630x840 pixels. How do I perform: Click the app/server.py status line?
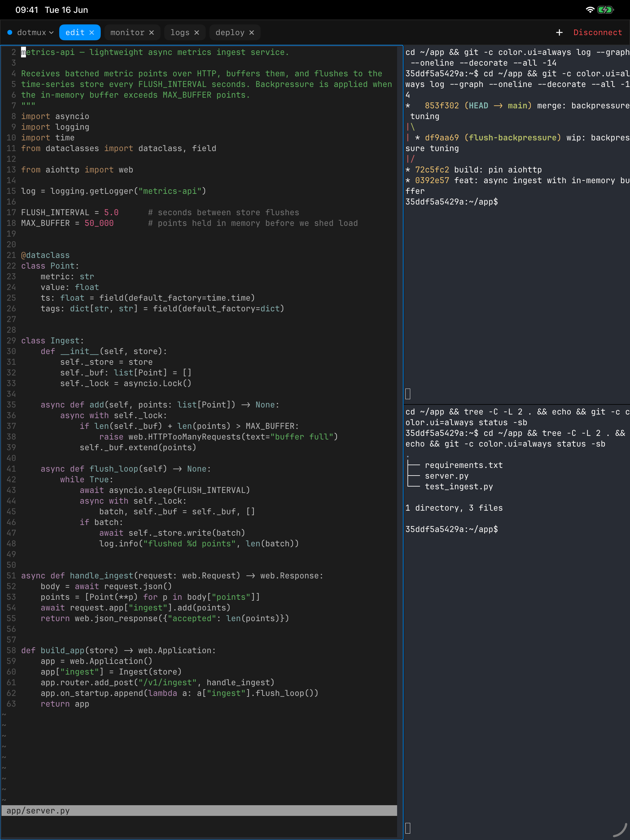pyautogui.click(x=199, y=810)
